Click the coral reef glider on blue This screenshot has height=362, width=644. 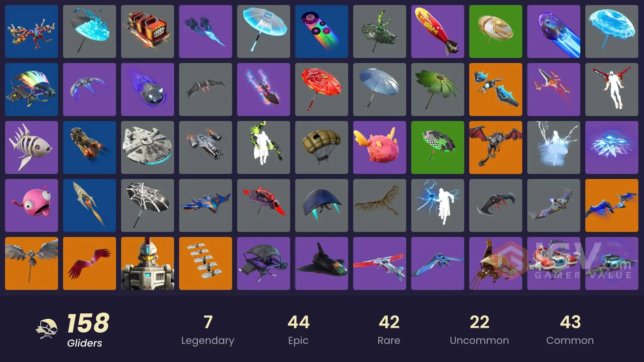click(x=32, y=32)
